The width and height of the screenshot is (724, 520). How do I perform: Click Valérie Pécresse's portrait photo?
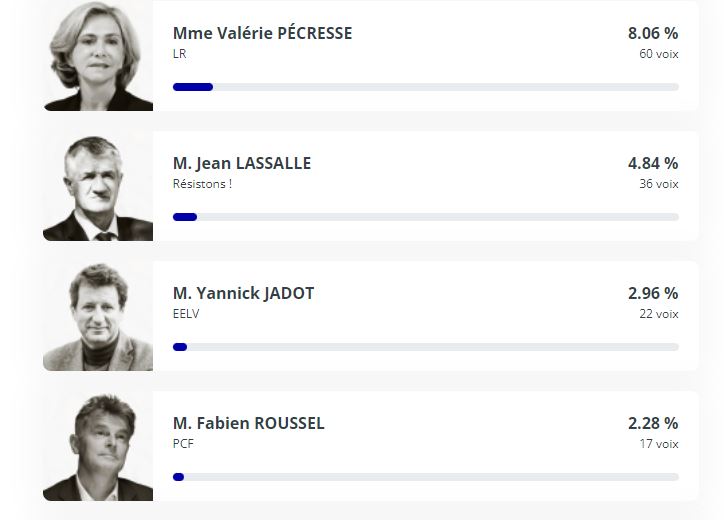(x=98, y=56)
